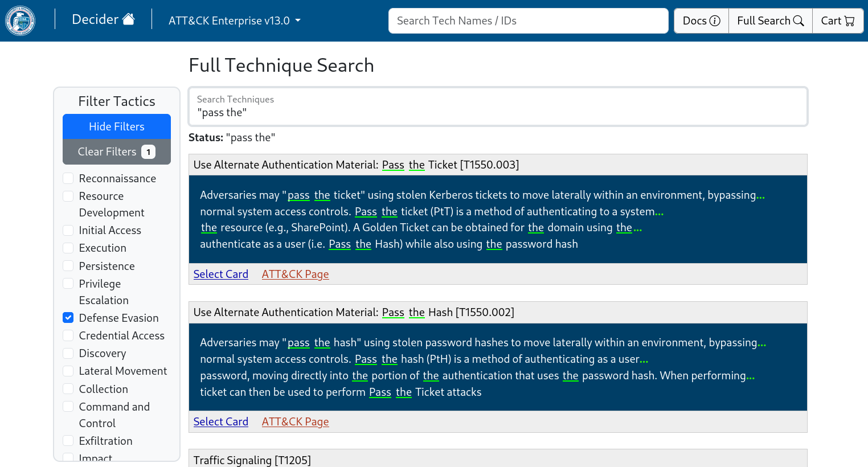Image resolution: width=868 pixels, height=467 pixels.
Task: Hide the tactic filters
Action: click(117, 126)
